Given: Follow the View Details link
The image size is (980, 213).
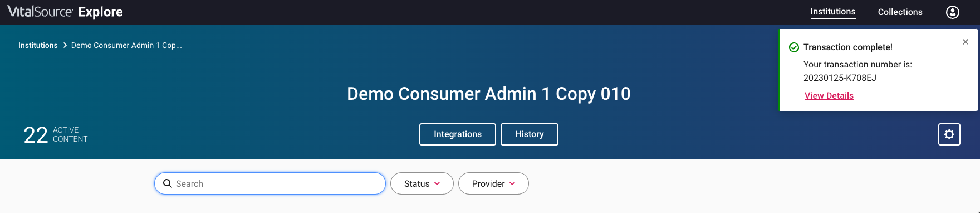Looking at the screenshot, I should pyautogui.click(x=829, y=96).
